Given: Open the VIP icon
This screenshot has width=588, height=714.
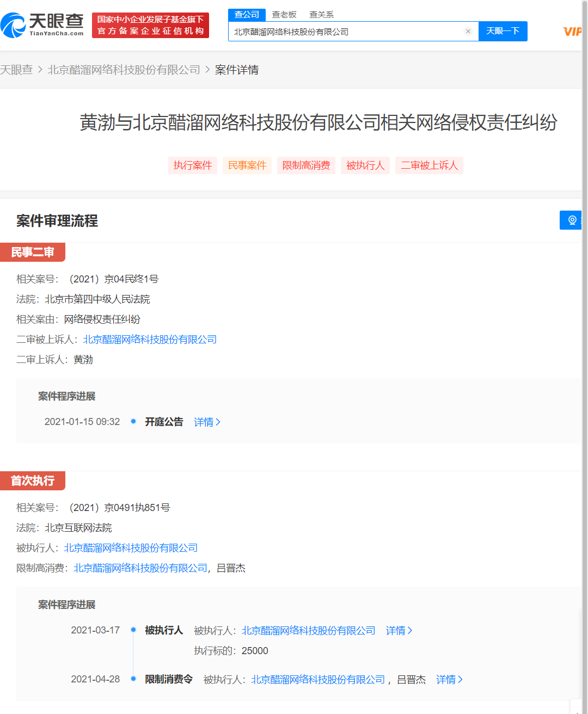Looking at the screenshot, I should (x=572, y=32).
